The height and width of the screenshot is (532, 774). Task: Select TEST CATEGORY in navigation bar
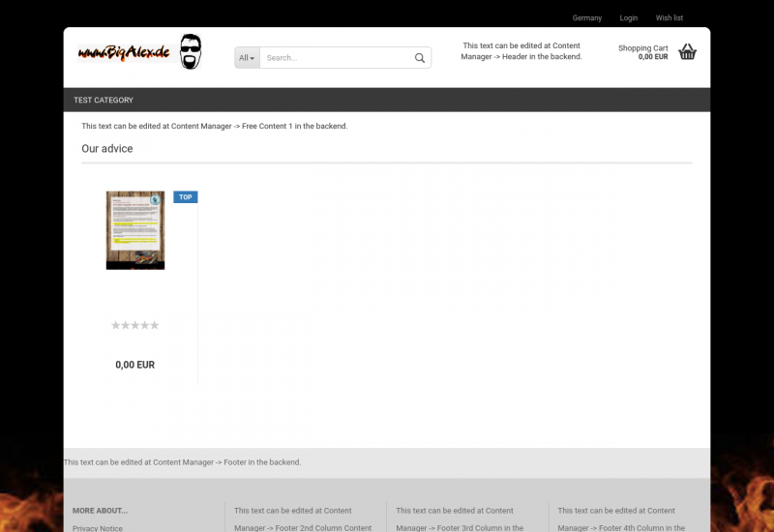(104, 101)
